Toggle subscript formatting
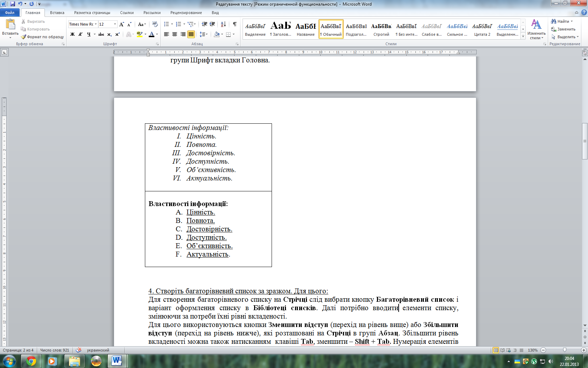This screenshot has width=588, height=368. click(x=110, y=34)
